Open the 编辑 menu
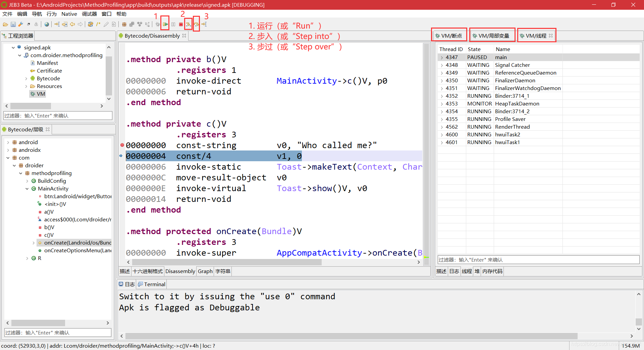644x350 pixels. (22, 14)
